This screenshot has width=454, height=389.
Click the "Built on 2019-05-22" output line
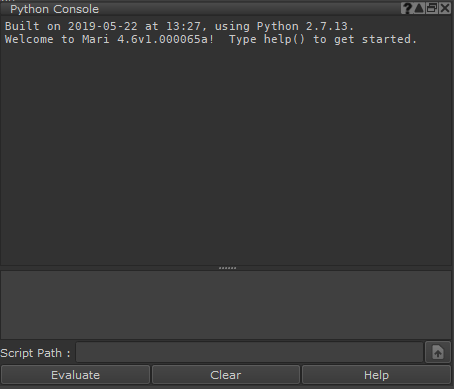(179, 26)
